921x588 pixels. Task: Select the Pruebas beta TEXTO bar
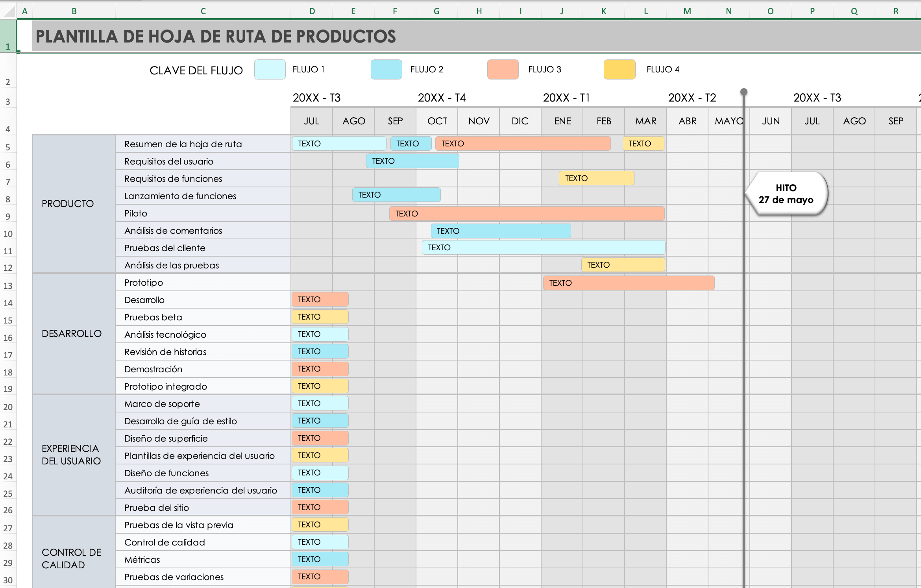[x=320, y=317]
